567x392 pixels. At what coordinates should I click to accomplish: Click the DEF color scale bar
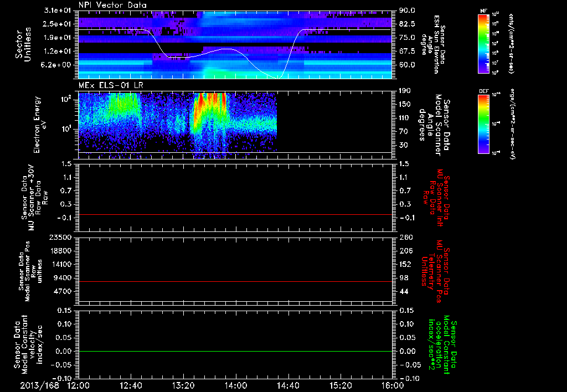pyautogui.click(x=483, y=123)
